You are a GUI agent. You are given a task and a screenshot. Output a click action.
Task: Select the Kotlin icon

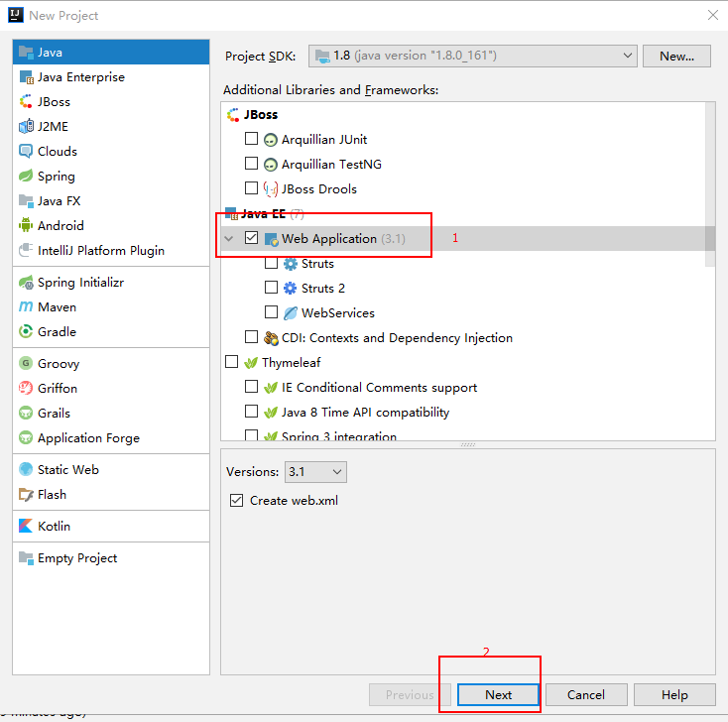tap(26, 526)
